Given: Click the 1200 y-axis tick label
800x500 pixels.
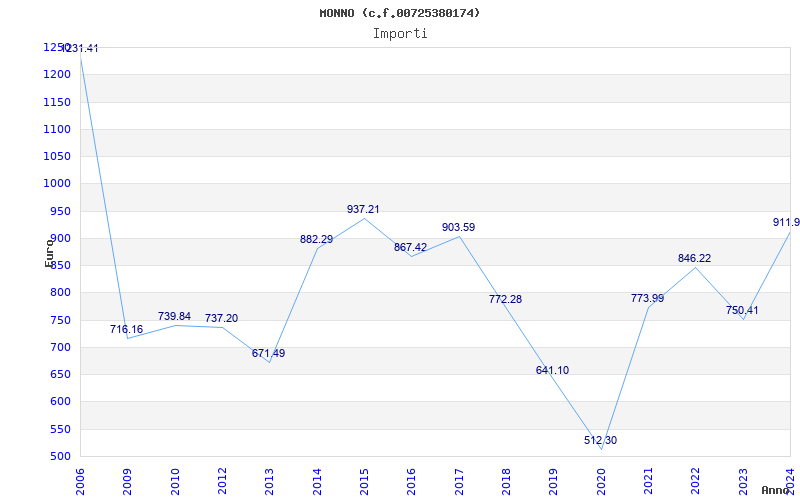Looking at the screenshot, I should coord(57,74).
